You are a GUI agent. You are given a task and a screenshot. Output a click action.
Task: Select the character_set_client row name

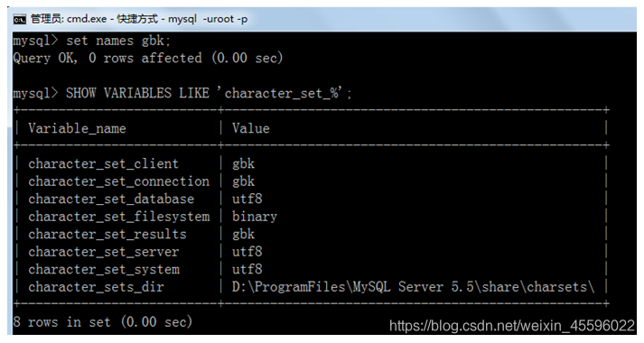(104, 163)
